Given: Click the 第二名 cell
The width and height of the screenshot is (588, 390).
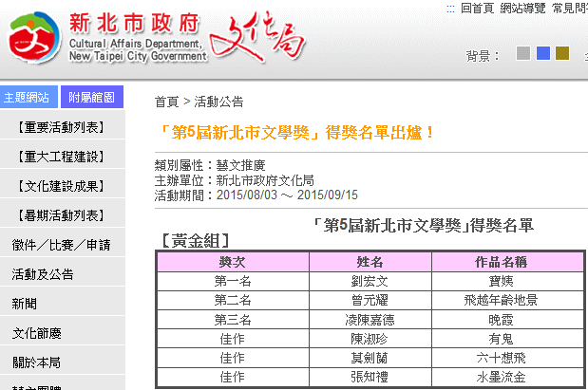Looking at the screenshot, I should pos(233,300).
